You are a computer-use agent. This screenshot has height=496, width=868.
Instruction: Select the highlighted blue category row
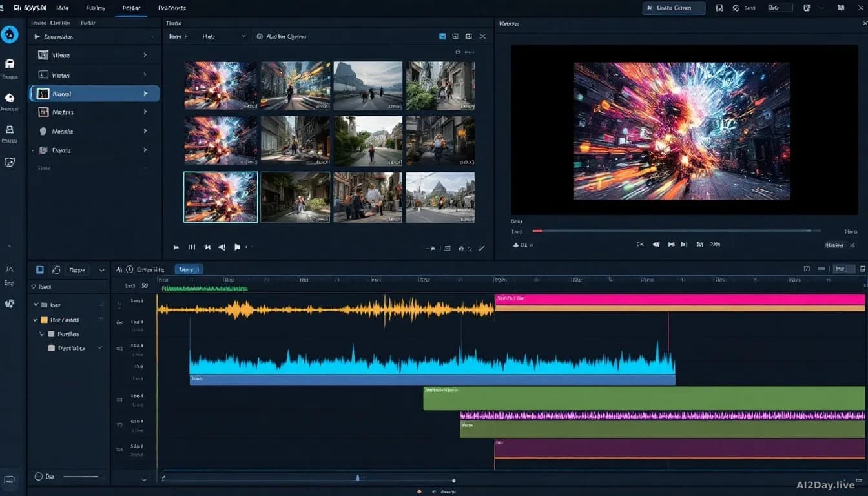tap(95, 94)
